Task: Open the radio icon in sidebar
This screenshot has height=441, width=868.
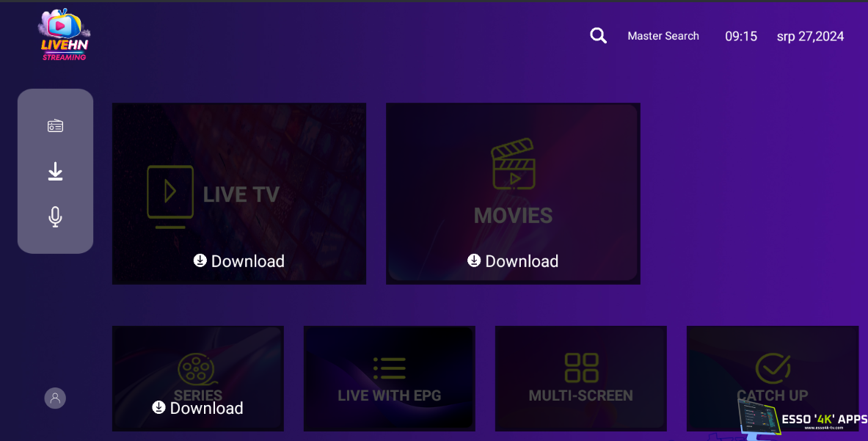Action: tap(55, 126)
